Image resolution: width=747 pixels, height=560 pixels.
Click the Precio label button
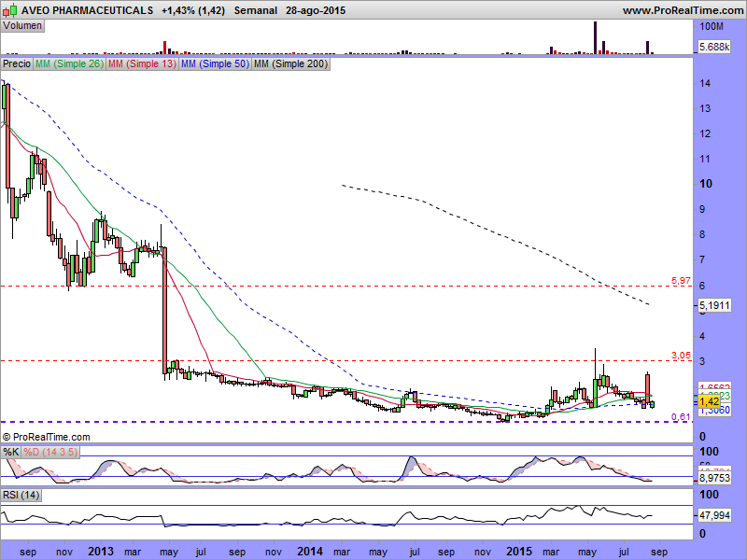coord(17,63)
